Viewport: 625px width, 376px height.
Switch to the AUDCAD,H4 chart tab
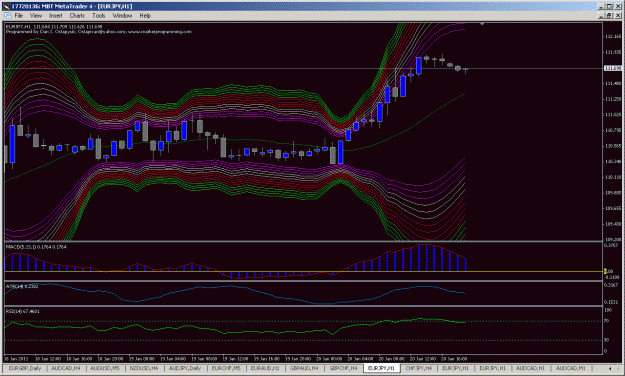(x=66, y=368)
